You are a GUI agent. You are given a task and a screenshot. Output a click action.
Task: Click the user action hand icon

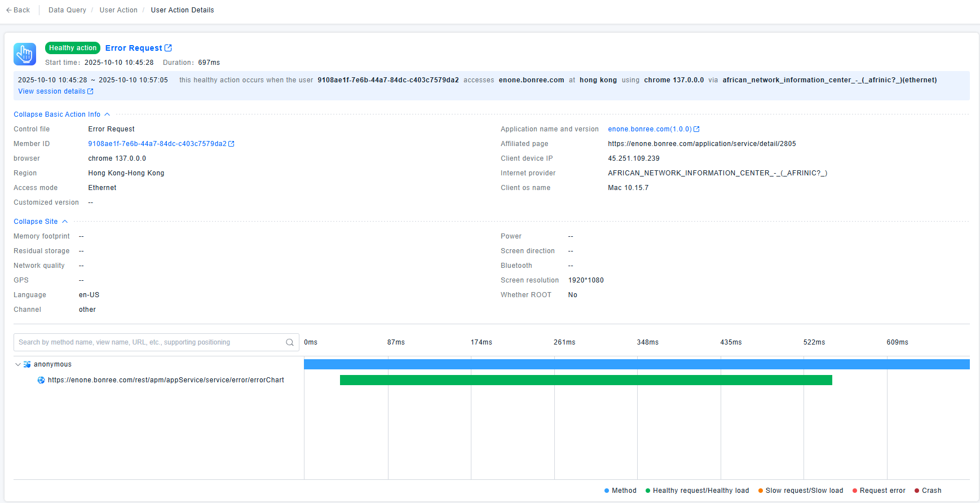coord(25,54)
